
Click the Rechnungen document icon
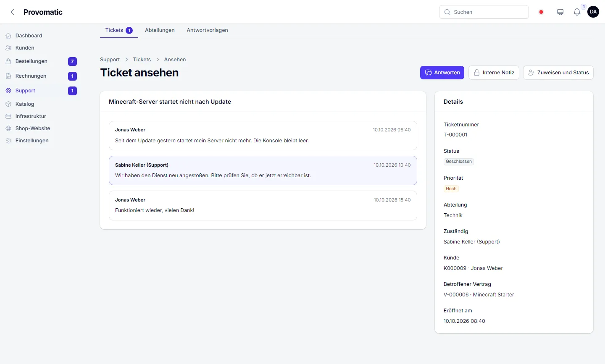pyautogui.click(x=8, y=76)
